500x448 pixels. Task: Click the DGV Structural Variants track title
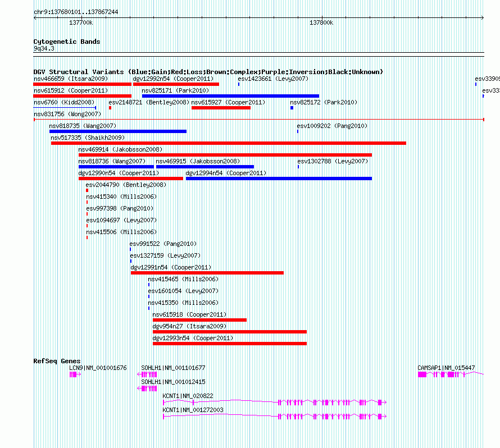point(208,72)
